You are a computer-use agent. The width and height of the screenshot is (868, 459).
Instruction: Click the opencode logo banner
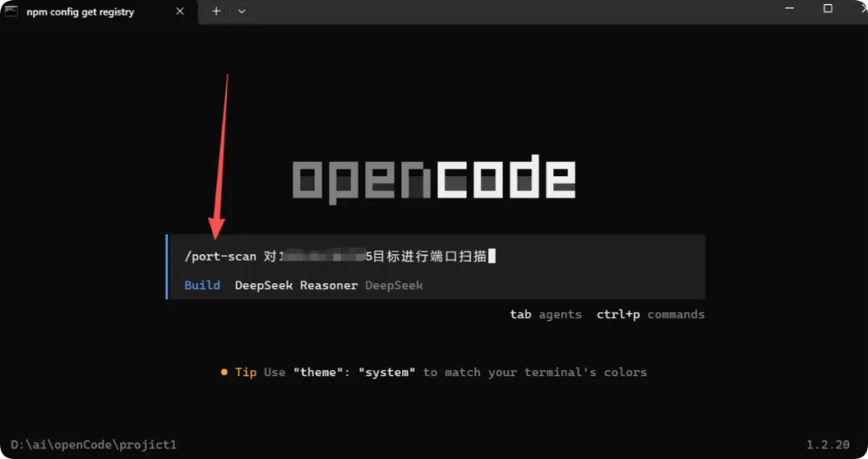434,178
